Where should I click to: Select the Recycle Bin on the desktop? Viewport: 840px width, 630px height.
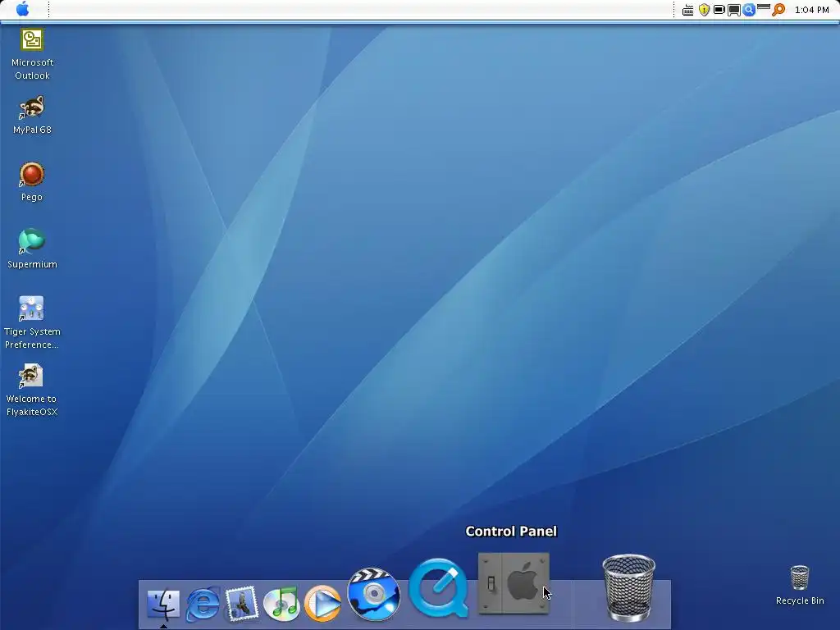point(800,577)
